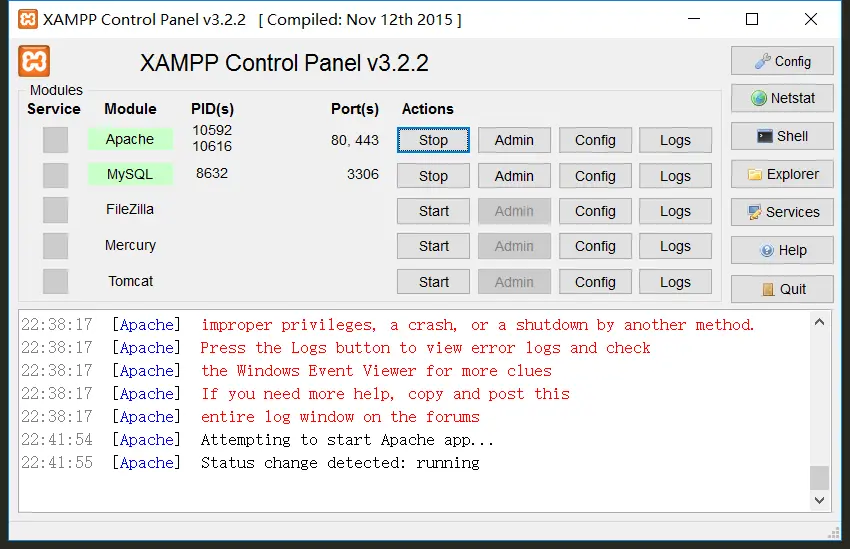Minimize the XAMPP Control Panel window
The image size is (850, 549).
coord(694,19)
